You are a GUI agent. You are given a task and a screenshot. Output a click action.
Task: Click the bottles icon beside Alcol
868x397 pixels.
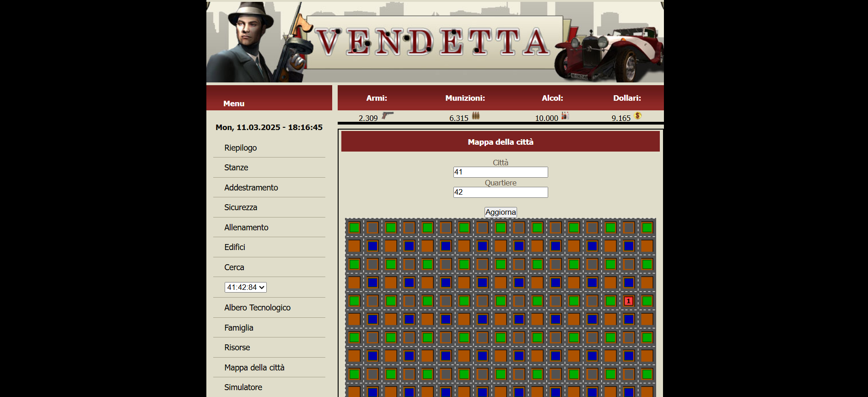click(x=565, y=116)
